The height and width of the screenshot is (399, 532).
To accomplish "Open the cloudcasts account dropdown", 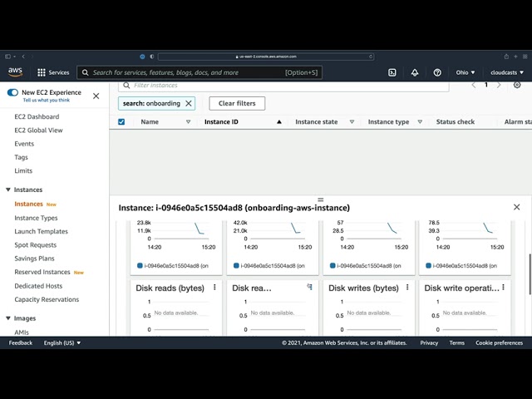I will click(507, 72).
